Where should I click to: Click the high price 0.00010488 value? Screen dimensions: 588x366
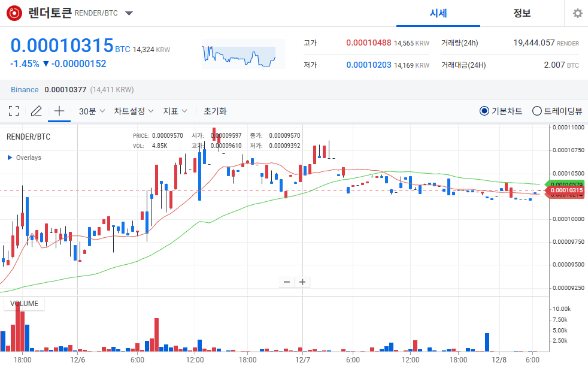369,43
